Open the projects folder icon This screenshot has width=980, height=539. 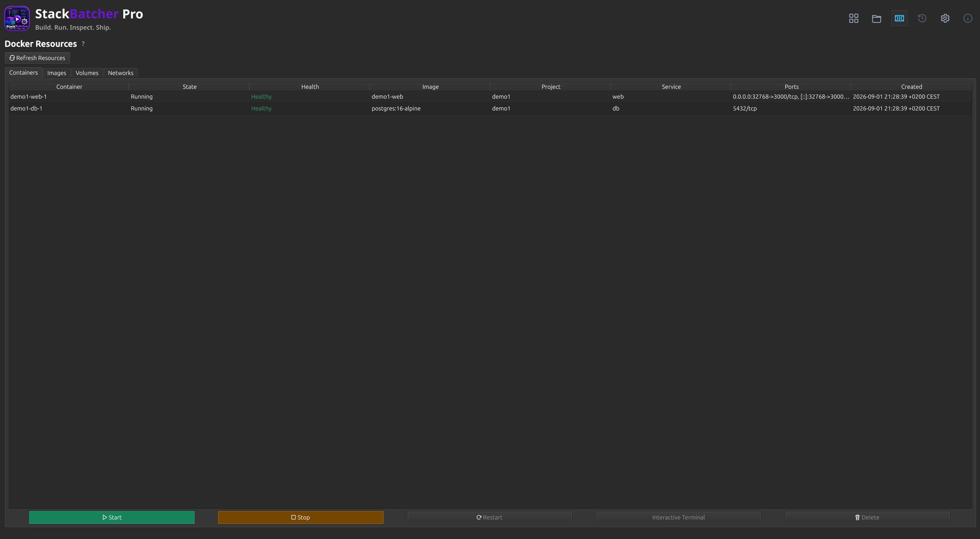coord(877,18)
